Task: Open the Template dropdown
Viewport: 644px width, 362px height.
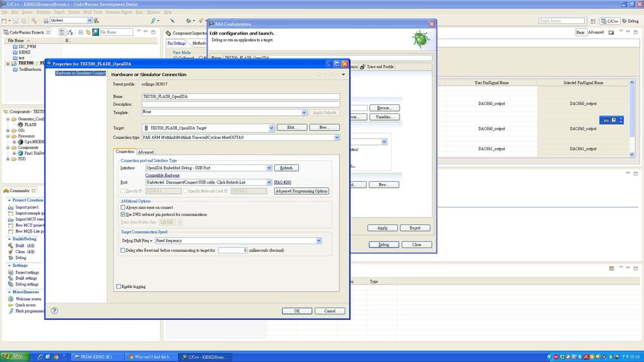Action: point(304,113)
